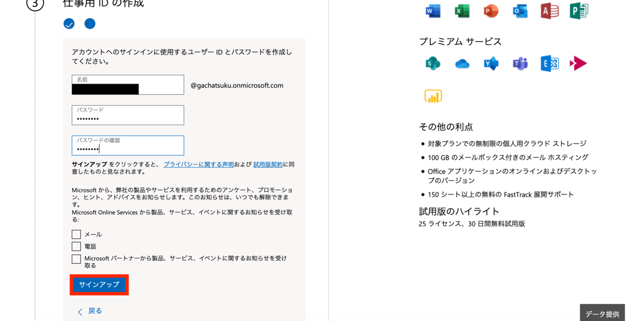
Task: Focus the 名前 user ID field
Action: coord(128,85)
